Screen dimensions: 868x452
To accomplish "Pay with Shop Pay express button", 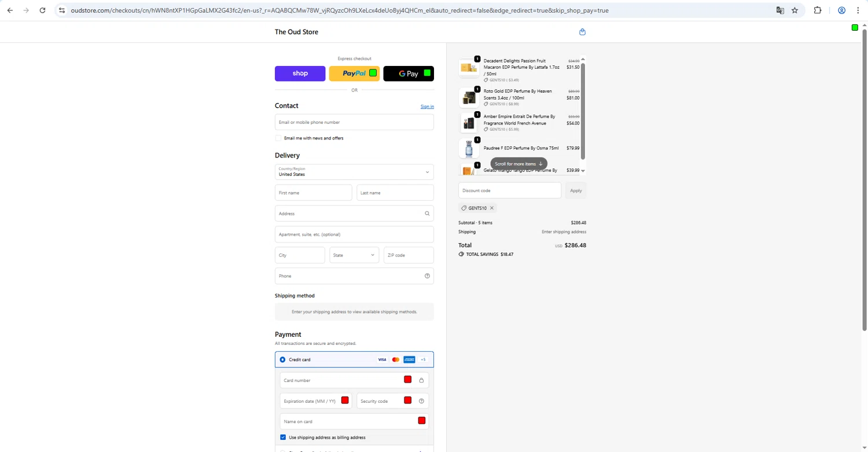I will click(300, 74).
